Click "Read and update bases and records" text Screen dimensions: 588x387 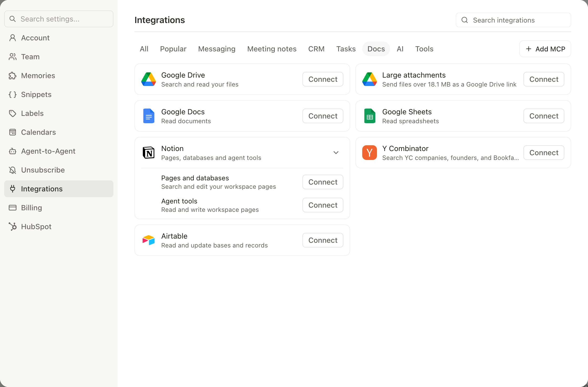pos(214,245)
